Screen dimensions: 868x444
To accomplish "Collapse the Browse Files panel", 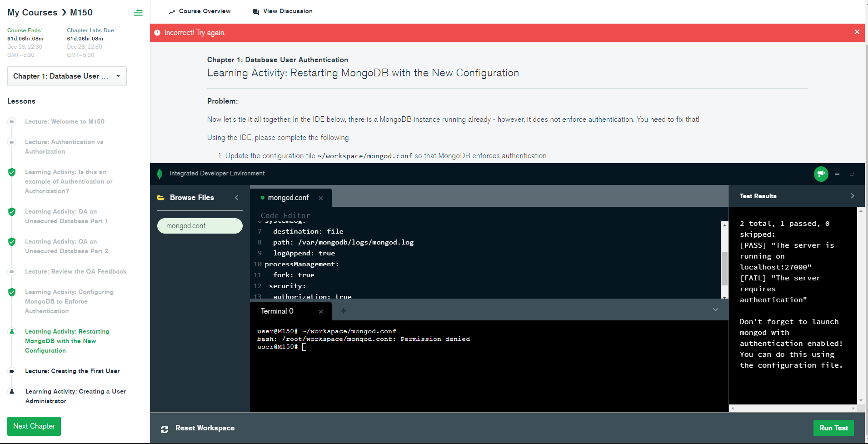I will click(236, 198).
